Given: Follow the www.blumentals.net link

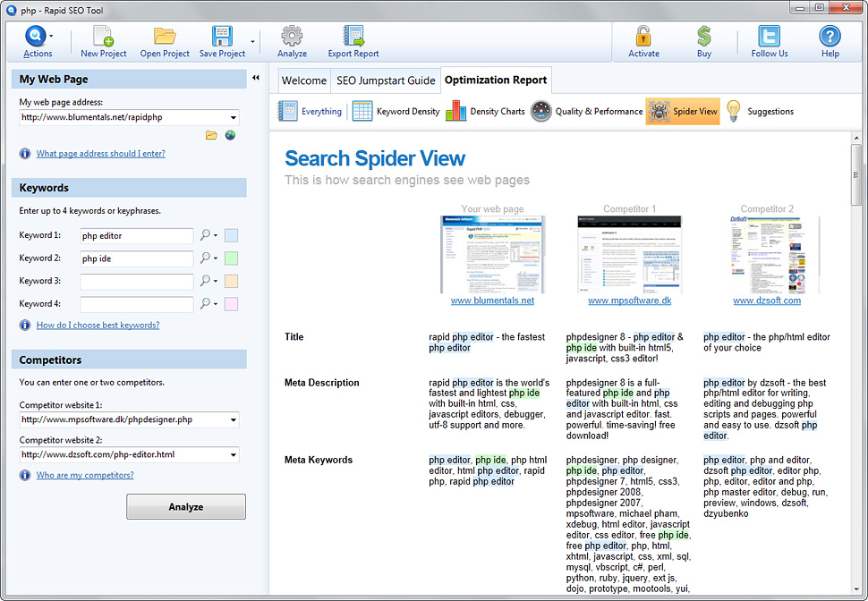Looking at the screenshot, I should click(x=492, y=300).
